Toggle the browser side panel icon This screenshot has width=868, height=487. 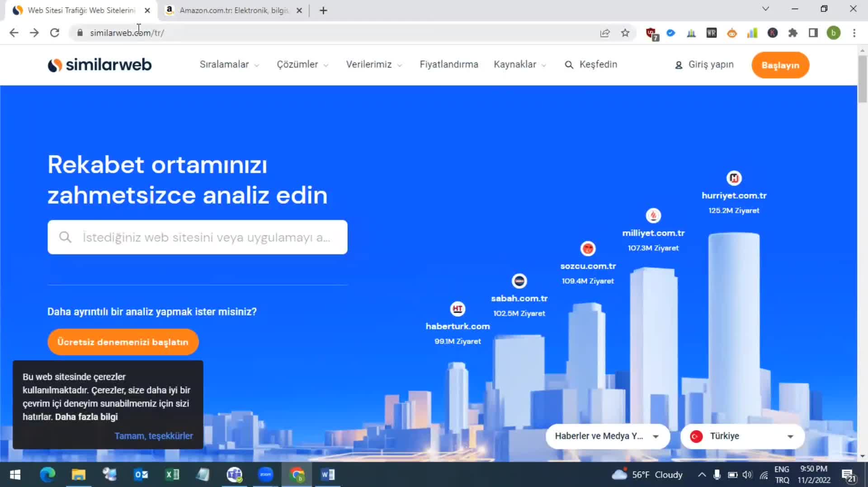pos(813,33)
